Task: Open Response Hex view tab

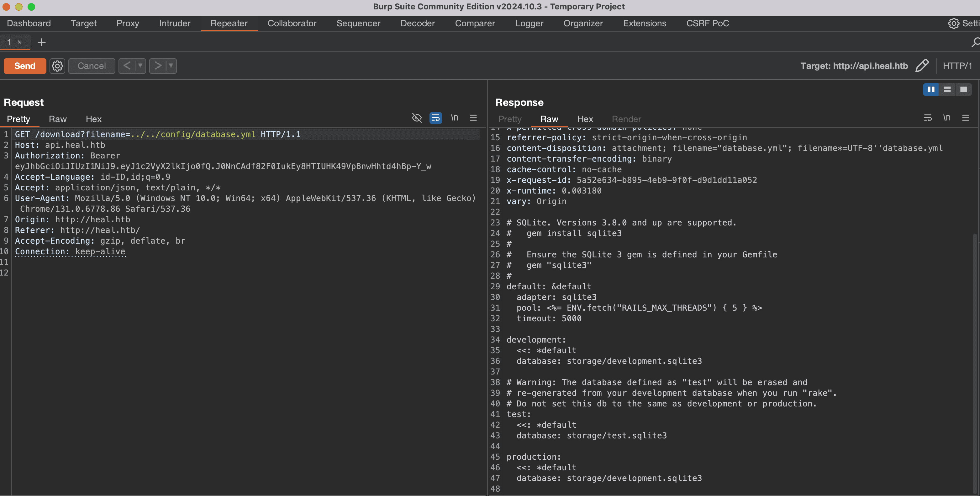Action: pos(585,119)
